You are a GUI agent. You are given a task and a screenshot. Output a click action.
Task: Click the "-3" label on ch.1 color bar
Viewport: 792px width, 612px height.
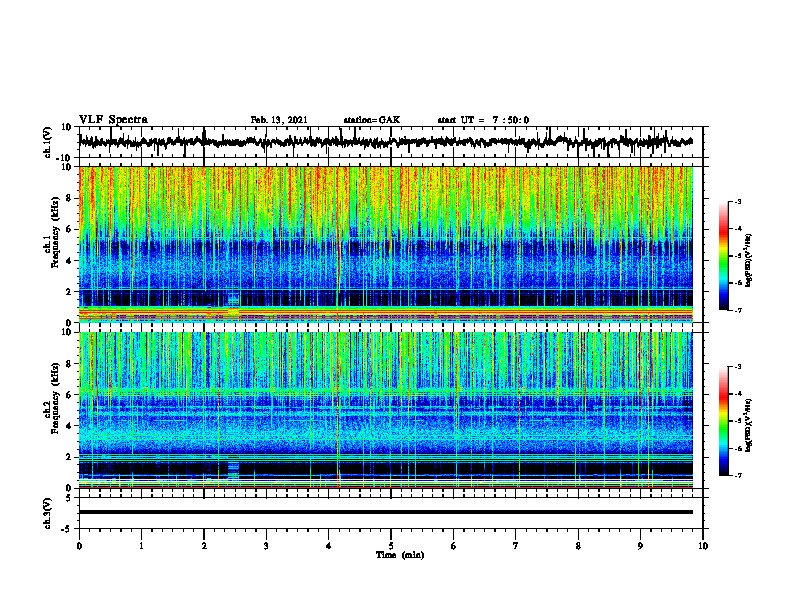click(737, 201)
